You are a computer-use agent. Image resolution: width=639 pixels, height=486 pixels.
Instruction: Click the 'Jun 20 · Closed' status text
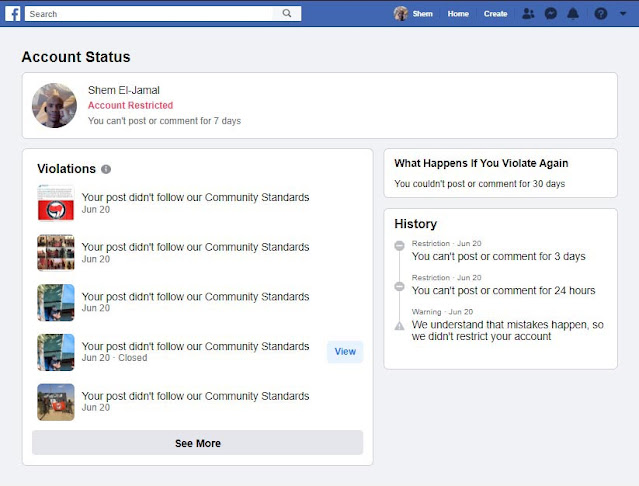tap(115, 358)
